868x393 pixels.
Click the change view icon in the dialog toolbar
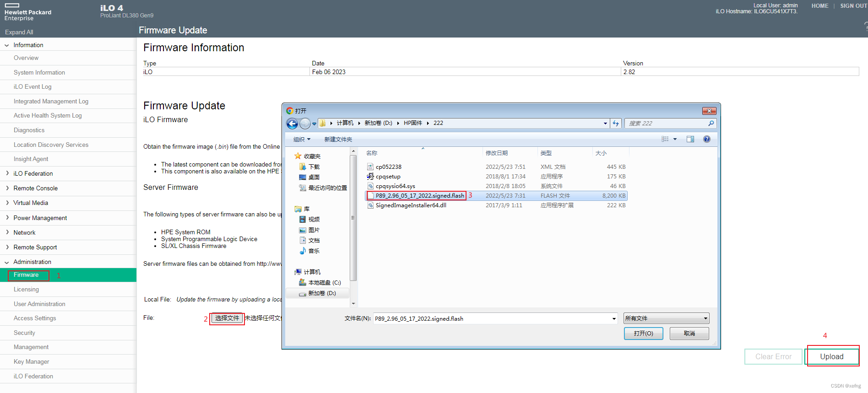665,139
